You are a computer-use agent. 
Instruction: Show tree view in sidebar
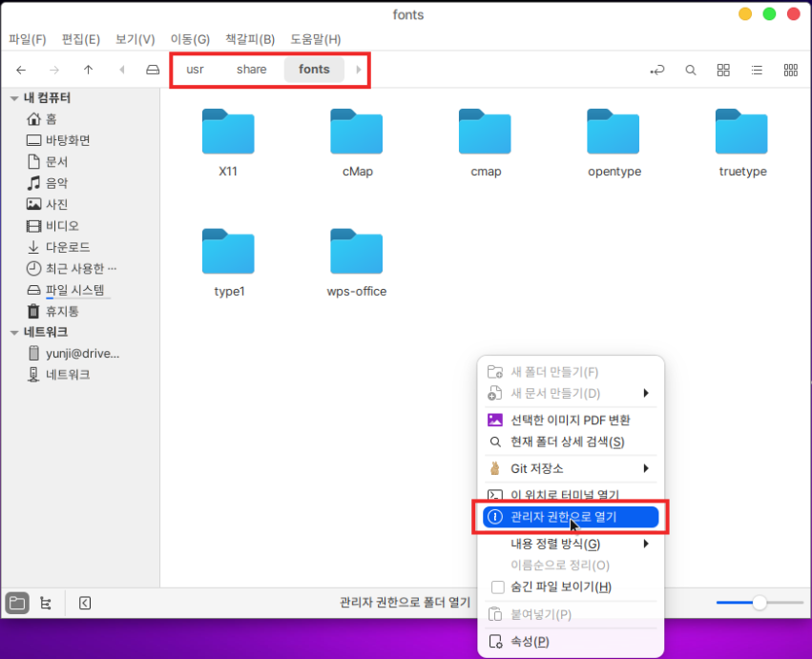(45, 603)
